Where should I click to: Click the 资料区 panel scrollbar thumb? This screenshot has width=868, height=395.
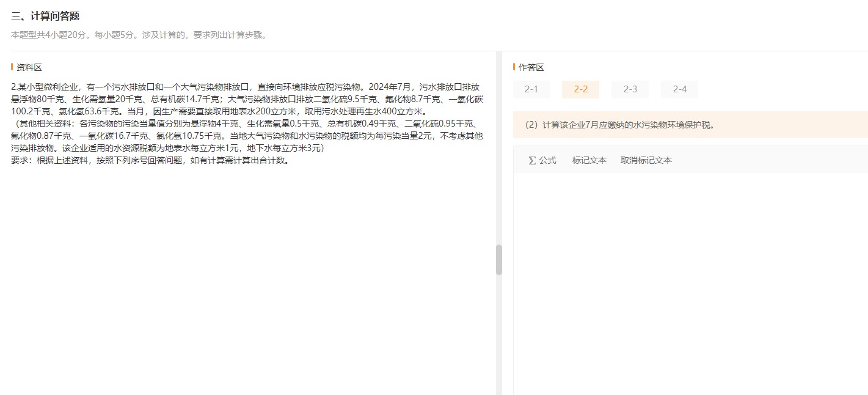click(499, 260)
